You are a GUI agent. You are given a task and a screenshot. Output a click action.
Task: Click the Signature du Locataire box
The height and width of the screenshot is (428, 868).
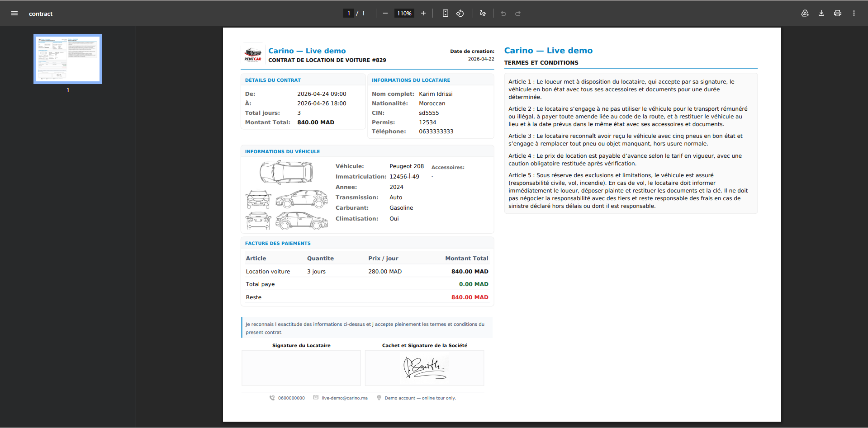coord(301,368)
